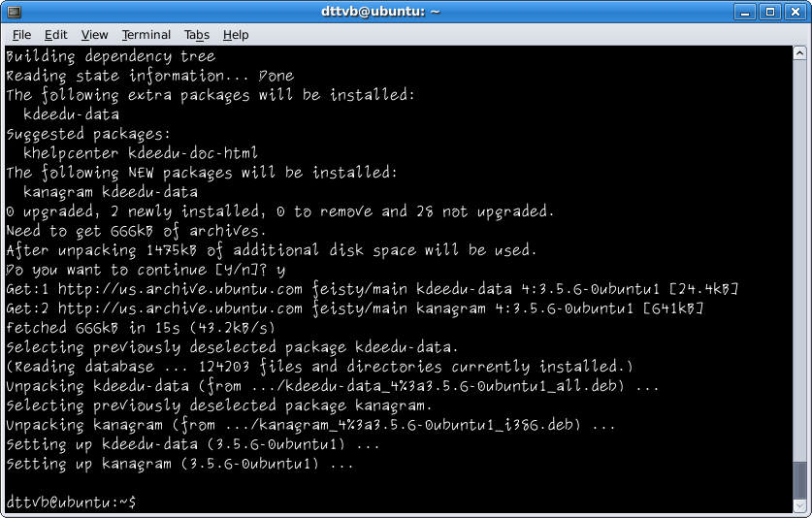Click the empty scrollbar track above thumb
Screen dimensions: 812x518
tap(799, 259)
